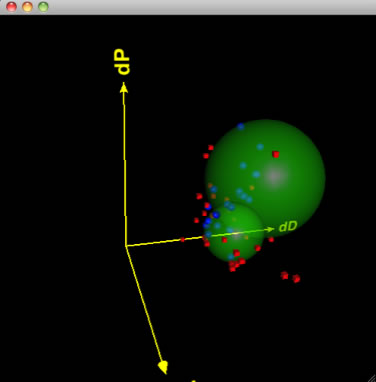Click the yellow minimize button in the title bar

click(x=27, y=7)
